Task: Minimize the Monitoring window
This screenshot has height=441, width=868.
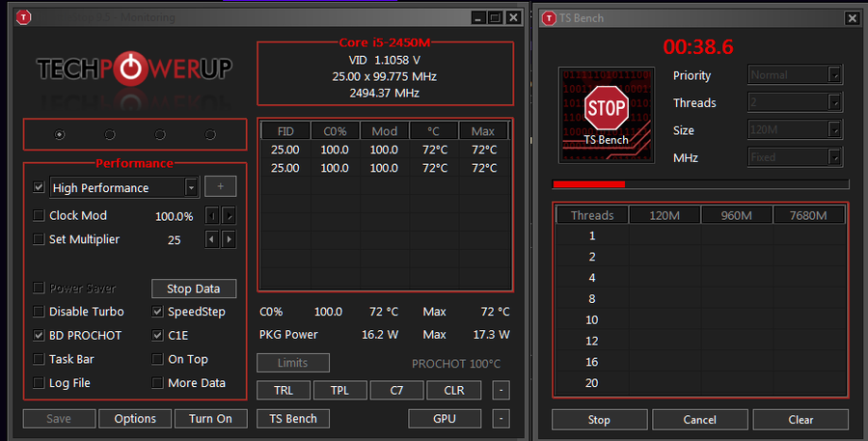Action: pyautogui.click(x=478, y=18)
